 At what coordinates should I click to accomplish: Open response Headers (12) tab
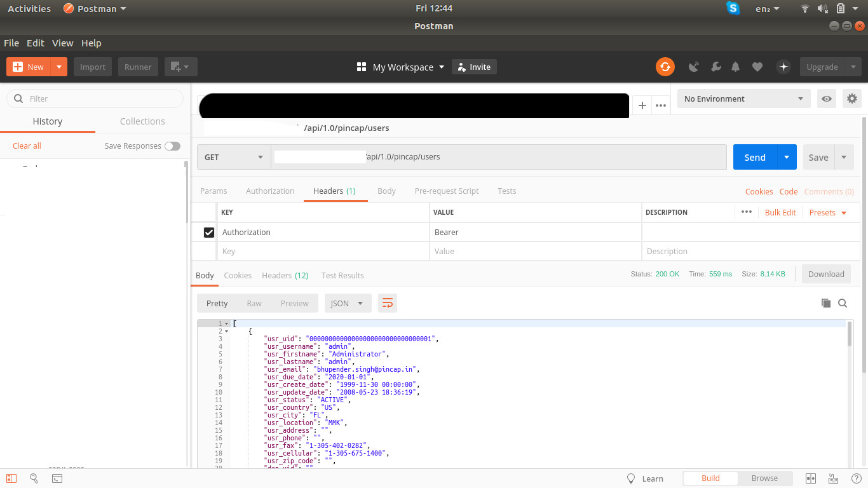coord(285,275)
